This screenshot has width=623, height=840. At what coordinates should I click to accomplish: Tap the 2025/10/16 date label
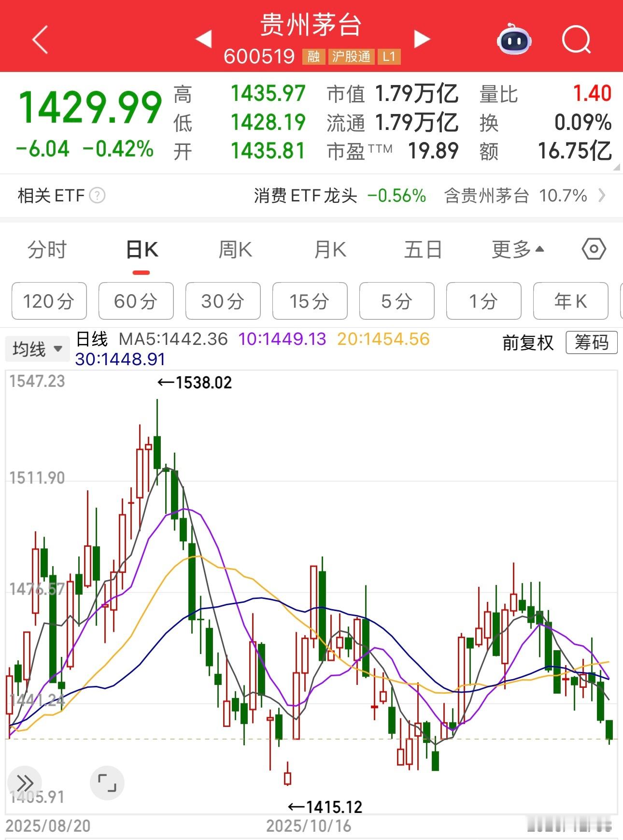pyautogui.click(x=309, y=826)
